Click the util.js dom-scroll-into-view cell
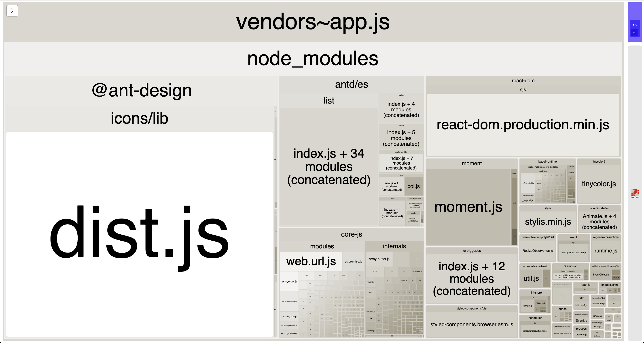 531,278
